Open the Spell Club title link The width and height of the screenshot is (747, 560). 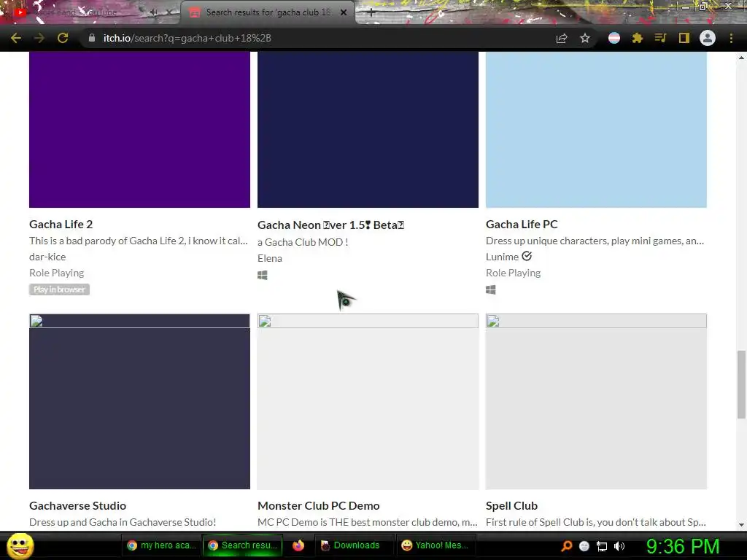point(511,506)
